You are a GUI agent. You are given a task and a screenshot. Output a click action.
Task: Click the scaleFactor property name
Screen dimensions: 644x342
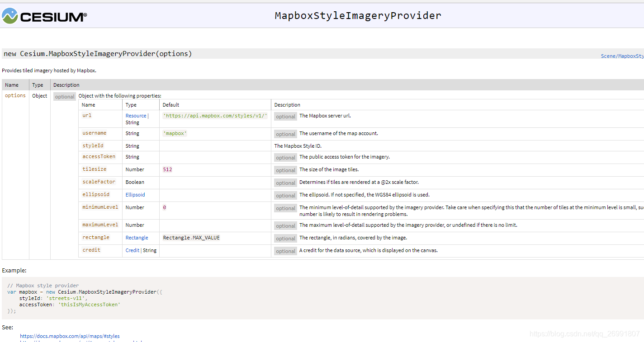(99, 182)
